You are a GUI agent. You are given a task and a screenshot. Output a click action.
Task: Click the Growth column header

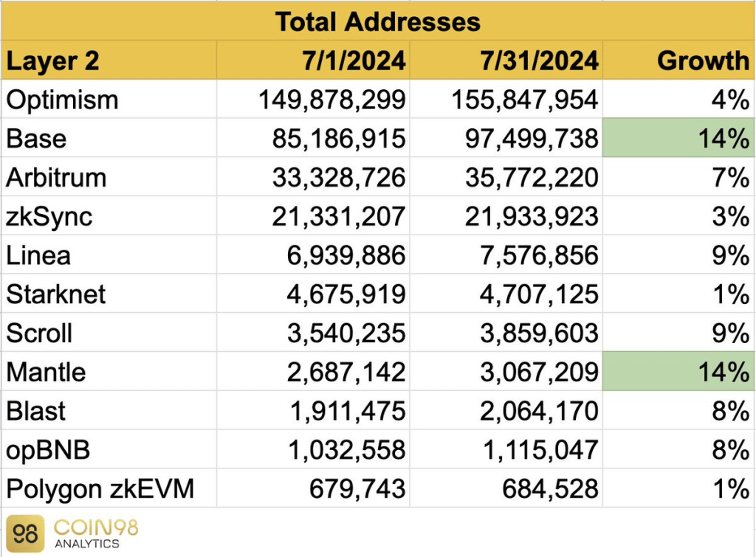point(703,61)
